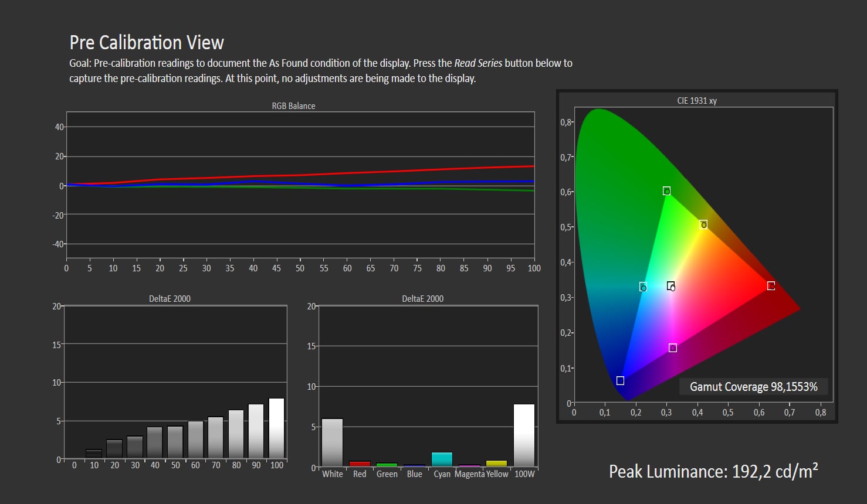
Task: Click the green primary marker on CIE diagram
Action: (x=666, y=191)
